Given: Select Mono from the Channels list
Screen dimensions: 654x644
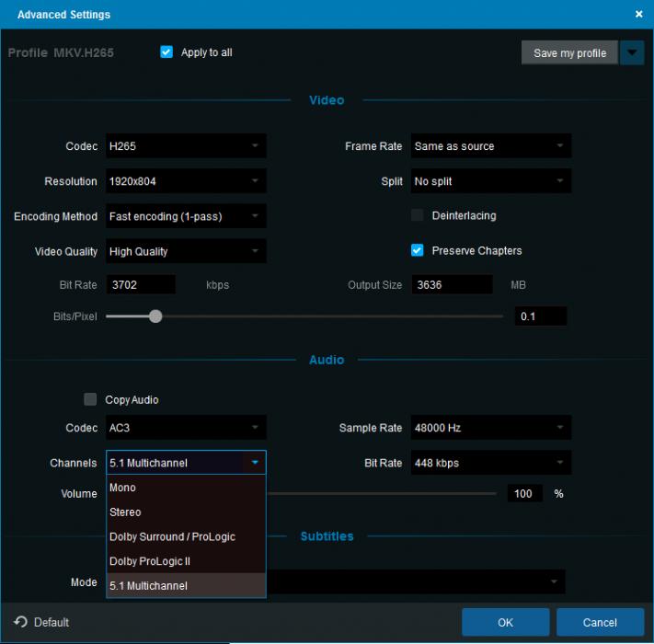Looking at the screenshot, I should (x=186, y=488).
